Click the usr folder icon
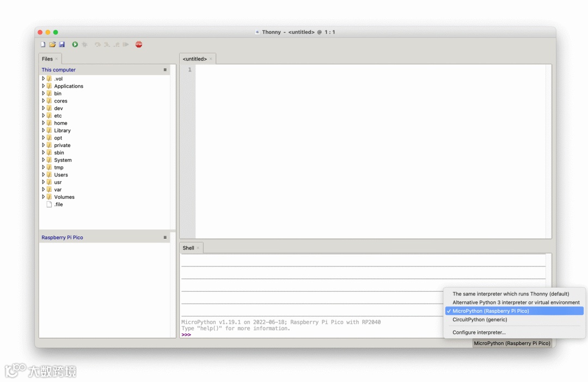 (x=49, y=182)
